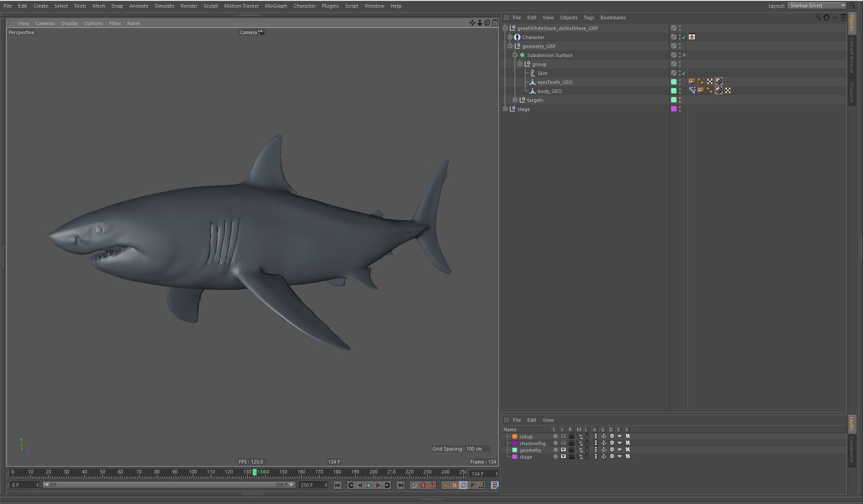Click the Skin deformer icon
The width and height of the screenshot is (863, 504).
533,73
